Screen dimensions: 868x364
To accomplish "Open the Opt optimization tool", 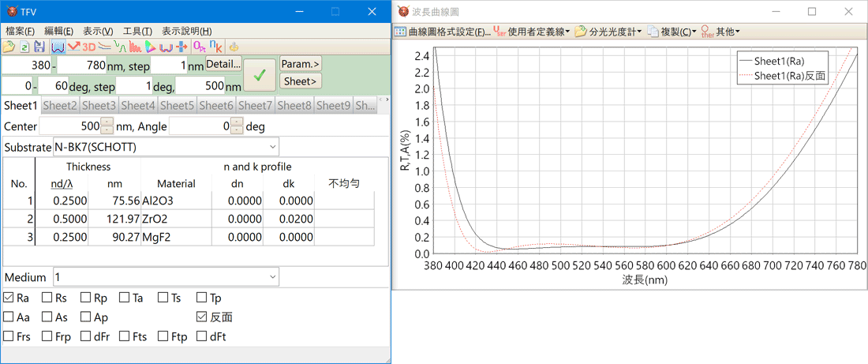I will click(199, 47).
